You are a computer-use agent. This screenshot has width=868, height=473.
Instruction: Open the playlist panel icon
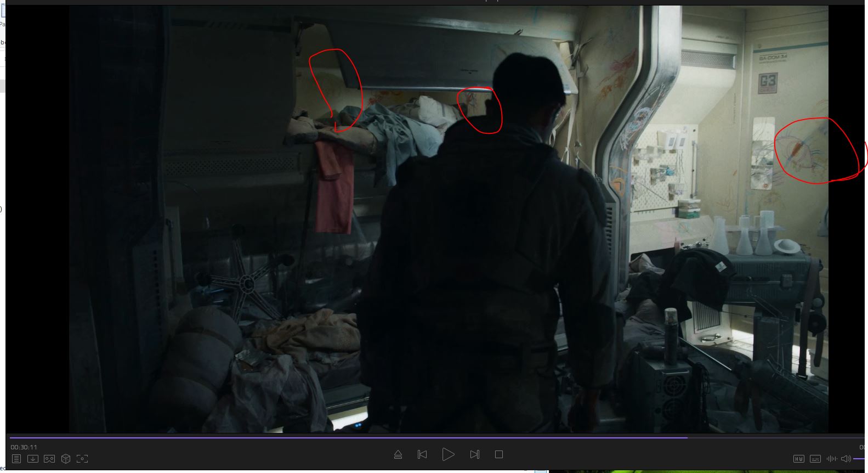[x=16, y=459]
